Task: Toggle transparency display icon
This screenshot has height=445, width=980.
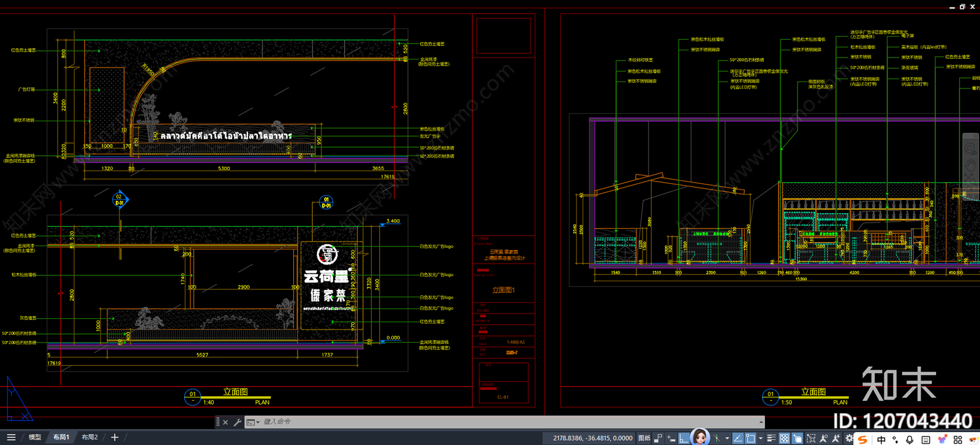Action: coord(785,438)
